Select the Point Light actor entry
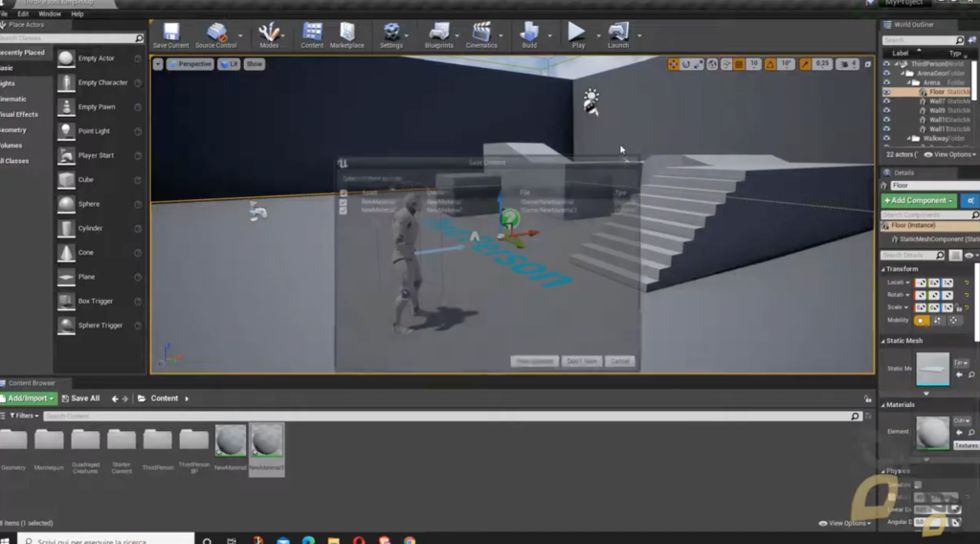Image resolution: width=980 pixels, height=544 pixels. click(x=99, y=131)
